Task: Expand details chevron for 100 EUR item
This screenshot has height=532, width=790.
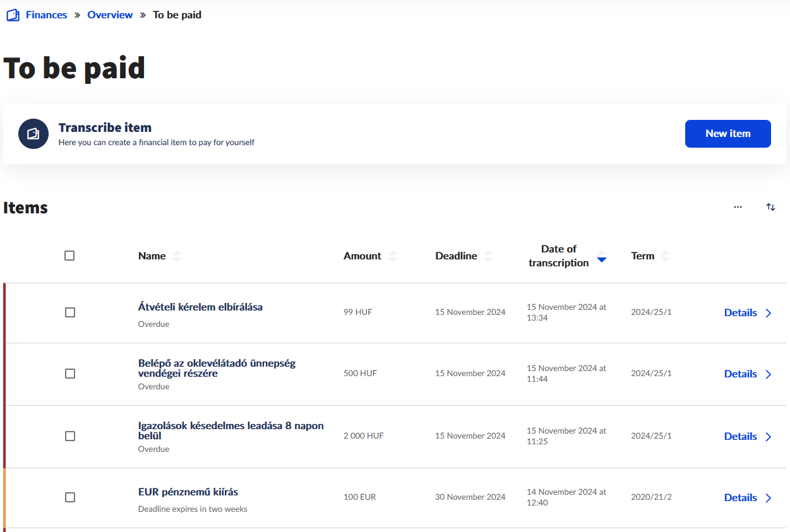Action: pyautogui.click(x=769, y=498)
